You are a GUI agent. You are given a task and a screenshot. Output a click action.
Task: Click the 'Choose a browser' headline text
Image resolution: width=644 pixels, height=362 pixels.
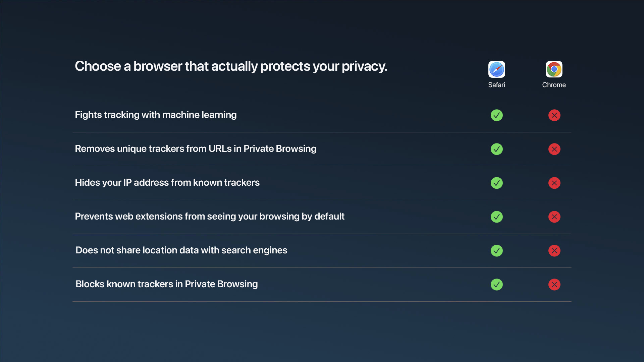(x=231, y=66)
